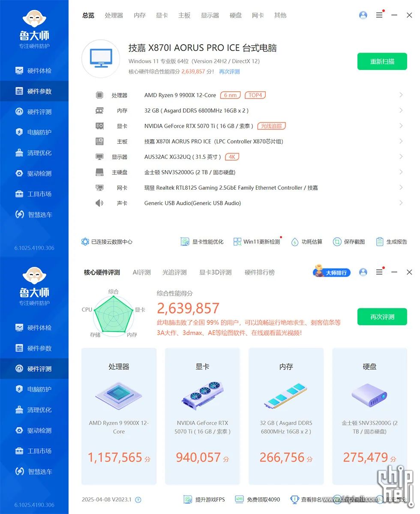Switch to the 显示器 tab
Screen dimensions: 420x514
tap(210, 15)
